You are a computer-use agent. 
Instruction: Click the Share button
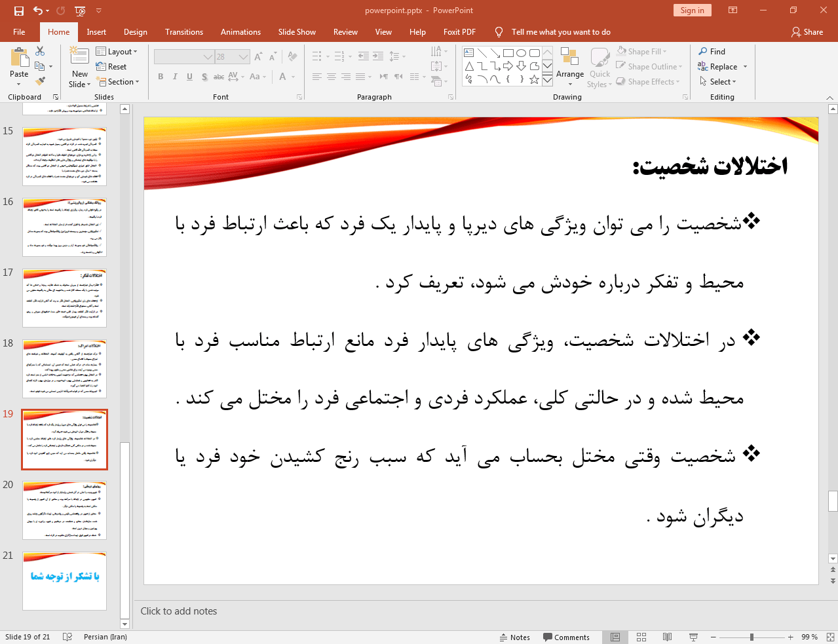pyautogui.click(x=807, y=32)
